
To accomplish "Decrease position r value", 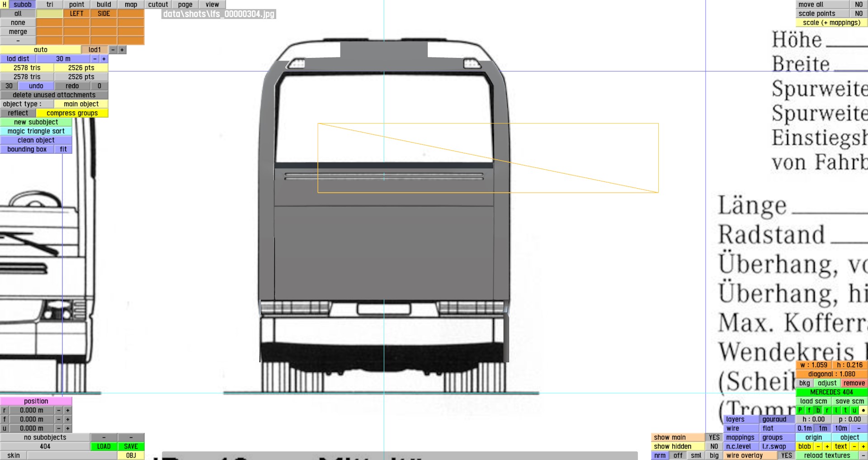I will click(x=59, y=410).
